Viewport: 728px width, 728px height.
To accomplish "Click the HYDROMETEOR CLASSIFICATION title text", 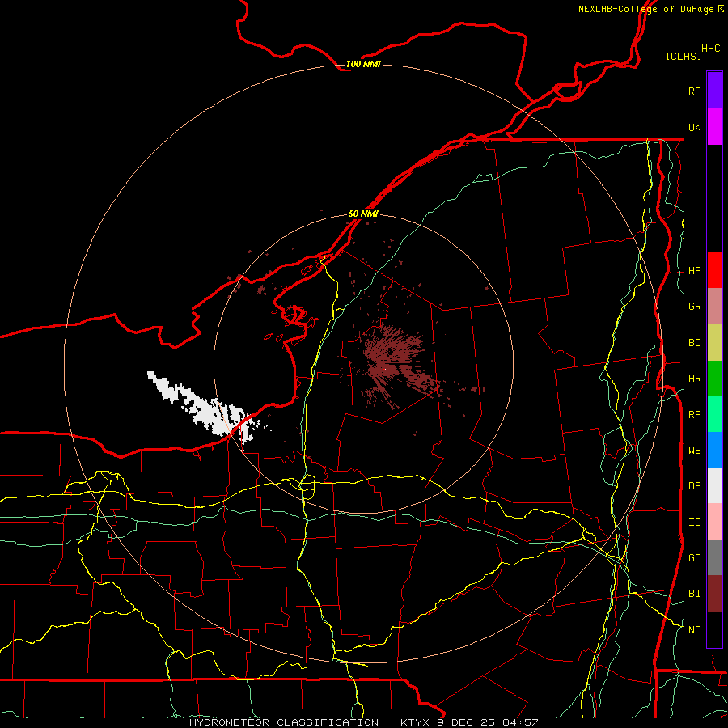I will click(284, 722).
